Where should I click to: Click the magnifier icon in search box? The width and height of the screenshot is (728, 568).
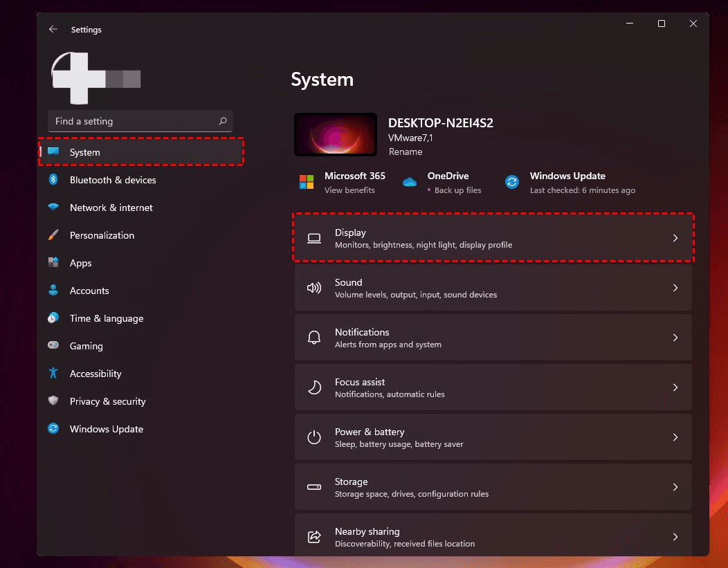223,121
